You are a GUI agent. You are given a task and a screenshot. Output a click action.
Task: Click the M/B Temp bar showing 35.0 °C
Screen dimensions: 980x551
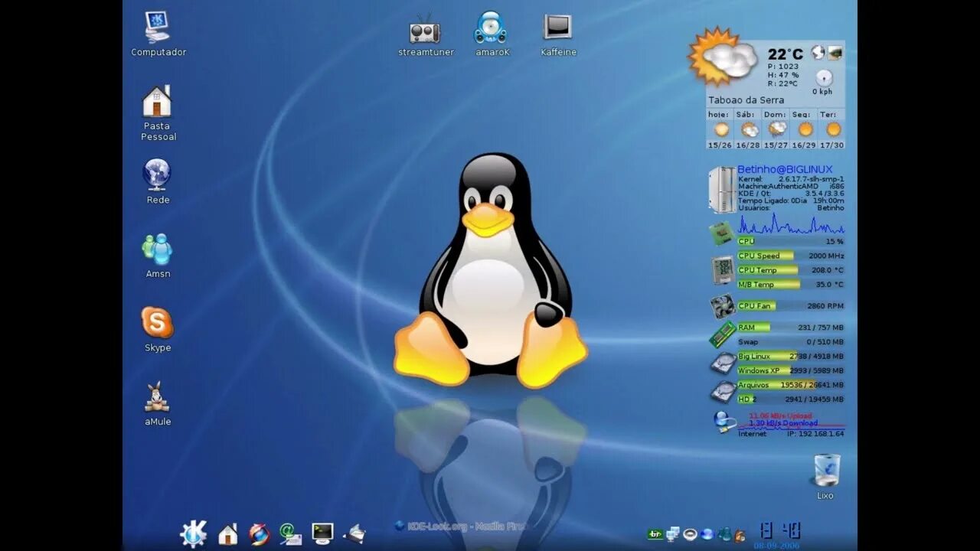(791, 285)
